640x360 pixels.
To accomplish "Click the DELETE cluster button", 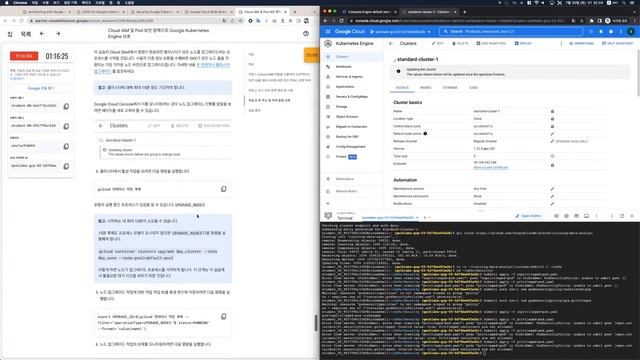I will click(460, 43).
